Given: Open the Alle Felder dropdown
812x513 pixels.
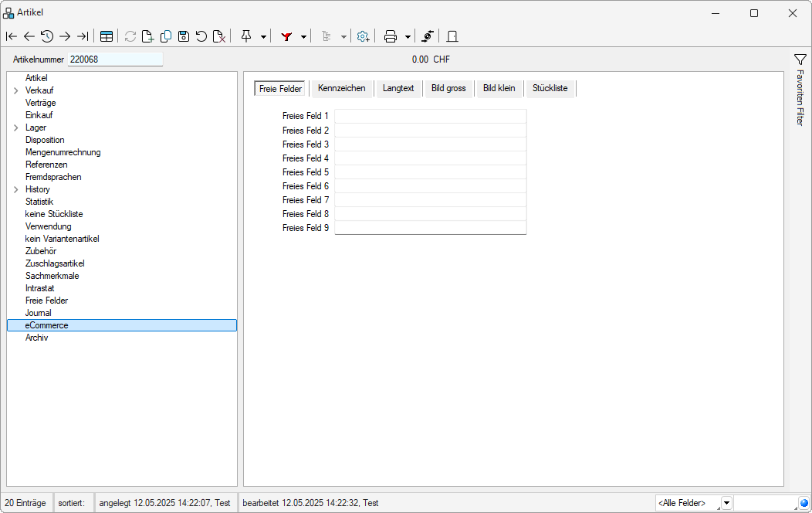Looking at the screenshot, I should 726,503.
